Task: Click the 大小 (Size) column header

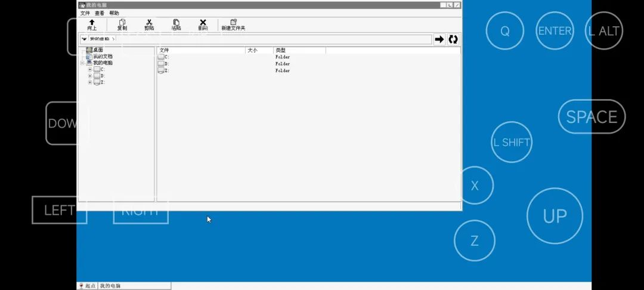Action: pos(252,51)
